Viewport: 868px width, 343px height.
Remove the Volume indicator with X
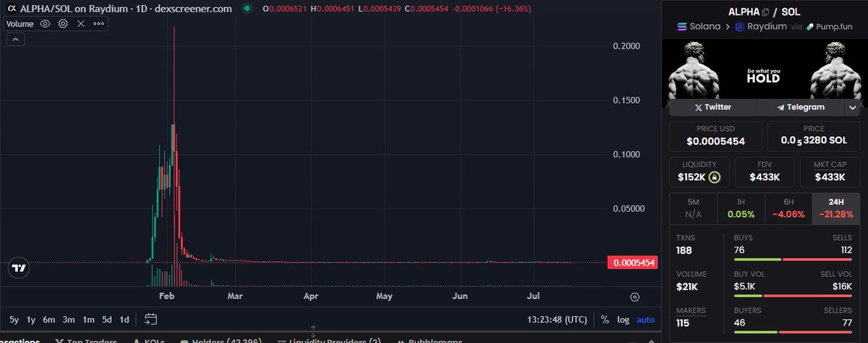point(81,23)
